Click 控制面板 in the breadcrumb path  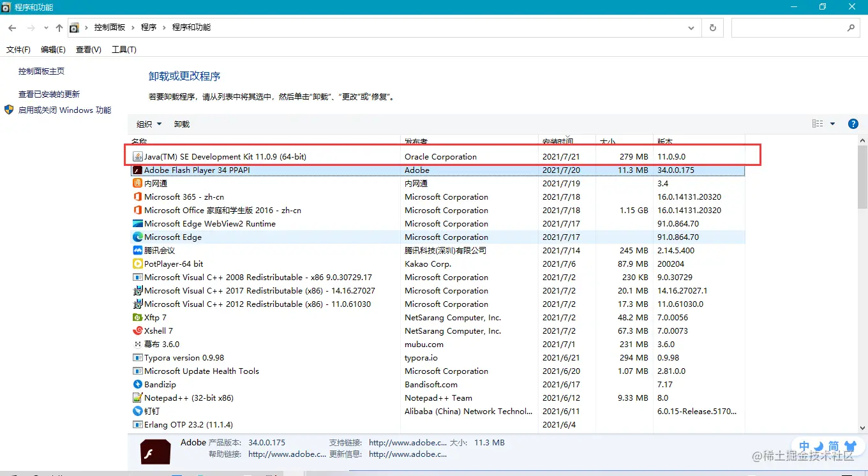(110, 28)
